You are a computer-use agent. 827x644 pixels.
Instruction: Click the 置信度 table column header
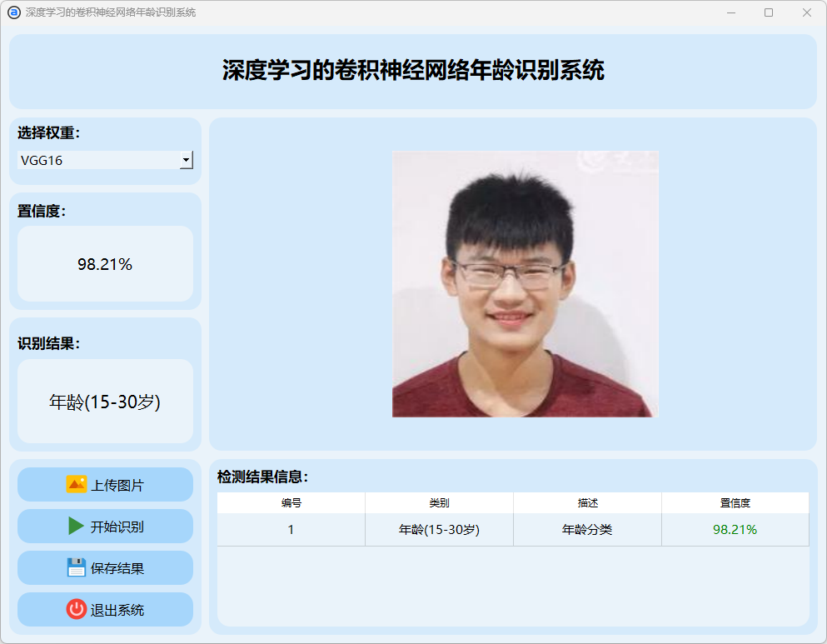pyautogui.click(x=735, y=503)
